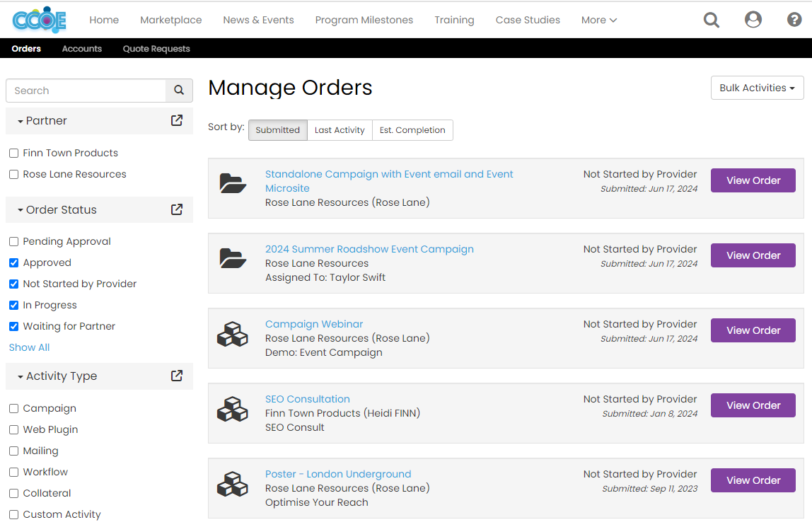
Task: Collapse the Partner filter section
Action: pos(42,121)
